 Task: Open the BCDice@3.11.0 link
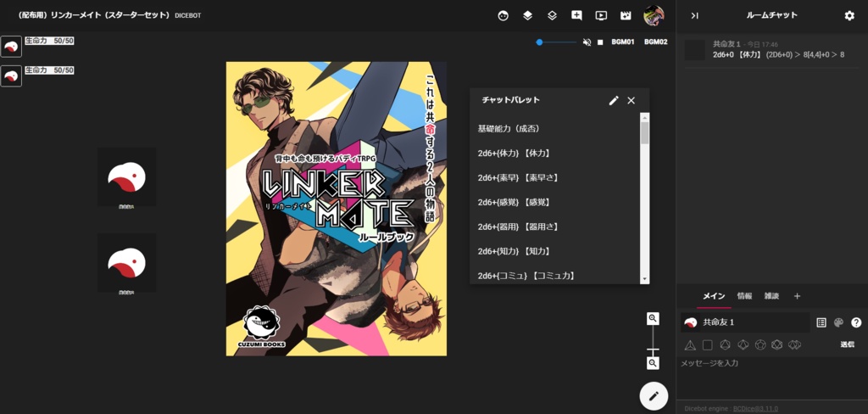(x=755, y=409)
